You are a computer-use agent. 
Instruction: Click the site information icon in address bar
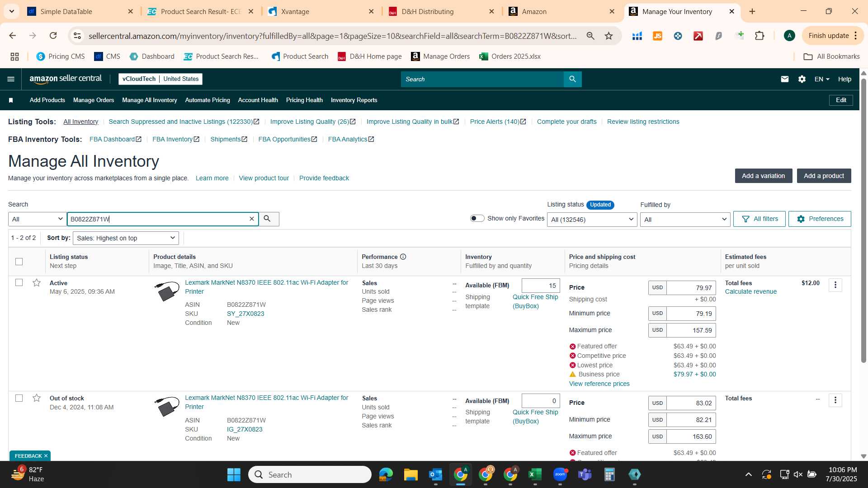pos(77,36)
